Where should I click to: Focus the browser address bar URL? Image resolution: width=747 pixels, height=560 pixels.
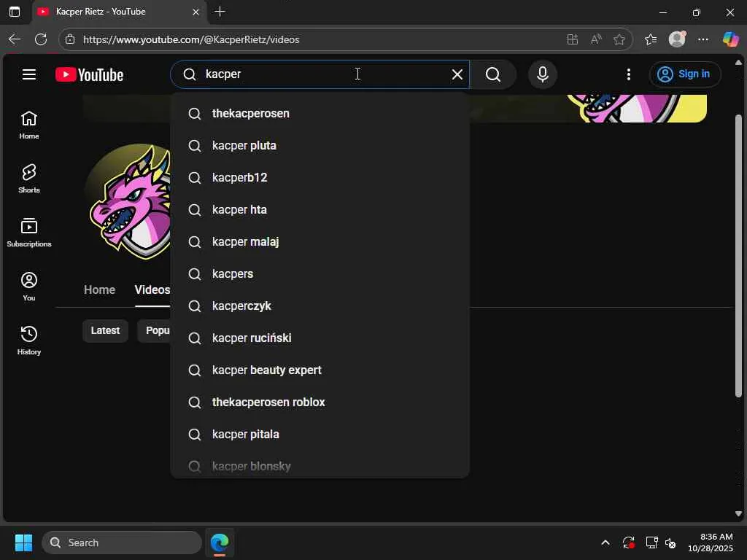tap(191, 39)
